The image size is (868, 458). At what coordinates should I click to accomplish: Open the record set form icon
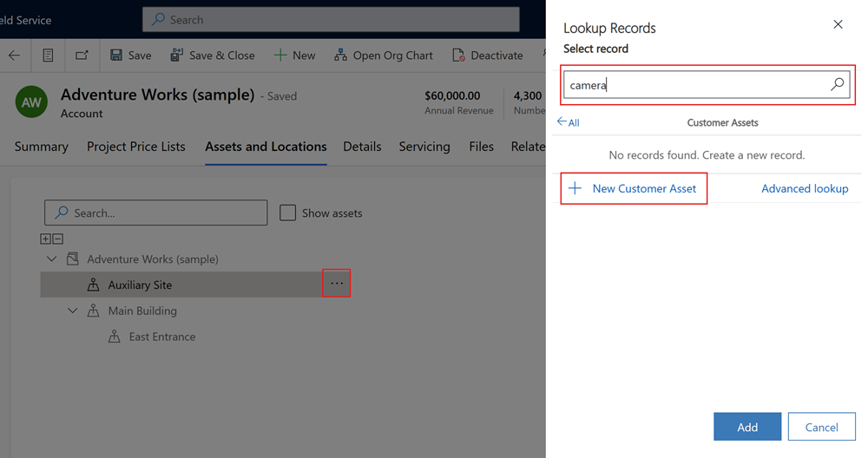tap(48, 56)
